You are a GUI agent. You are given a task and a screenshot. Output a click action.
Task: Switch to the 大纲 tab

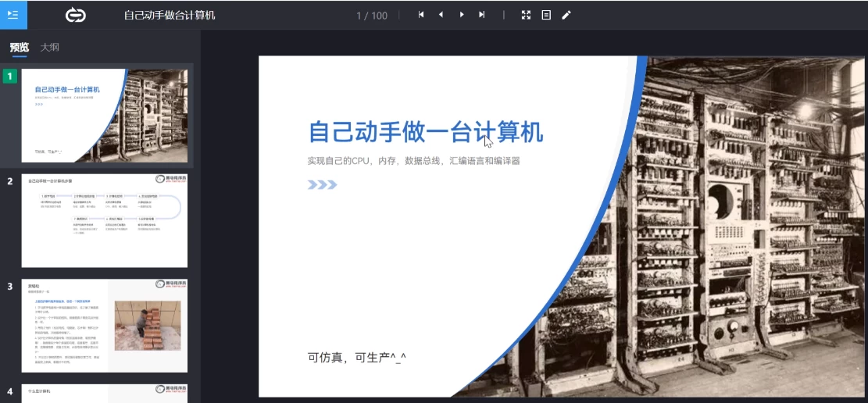tap(50, 48)
